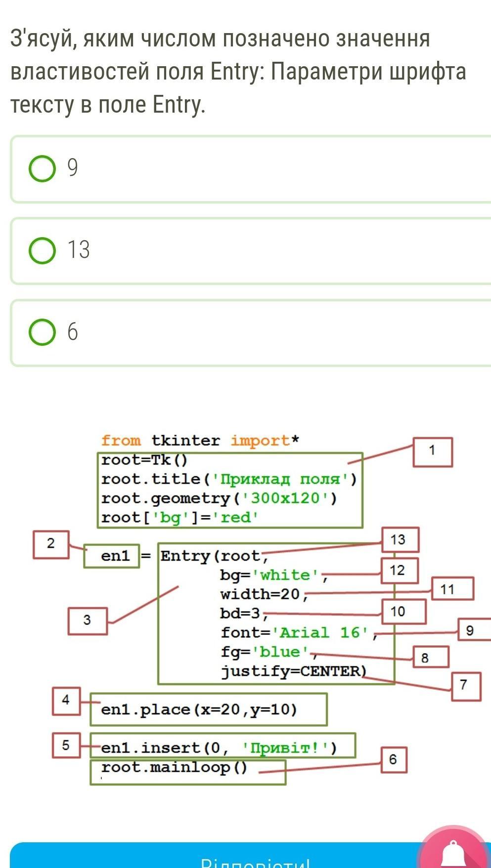Click red label box number 2 near en1
Screen dimensions: 491x868
(x=51, y=544)
